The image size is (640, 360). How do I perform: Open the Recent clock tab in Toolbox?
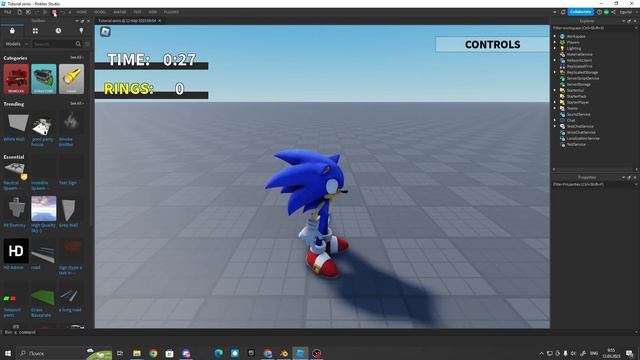(x=58, y=31)
